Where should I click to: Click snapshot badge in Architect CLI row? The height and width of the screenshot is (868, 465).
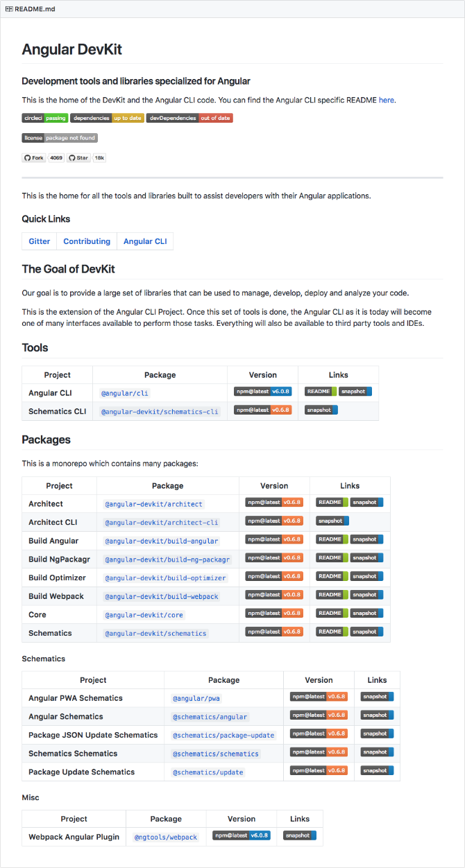click(x=332, y=521)
